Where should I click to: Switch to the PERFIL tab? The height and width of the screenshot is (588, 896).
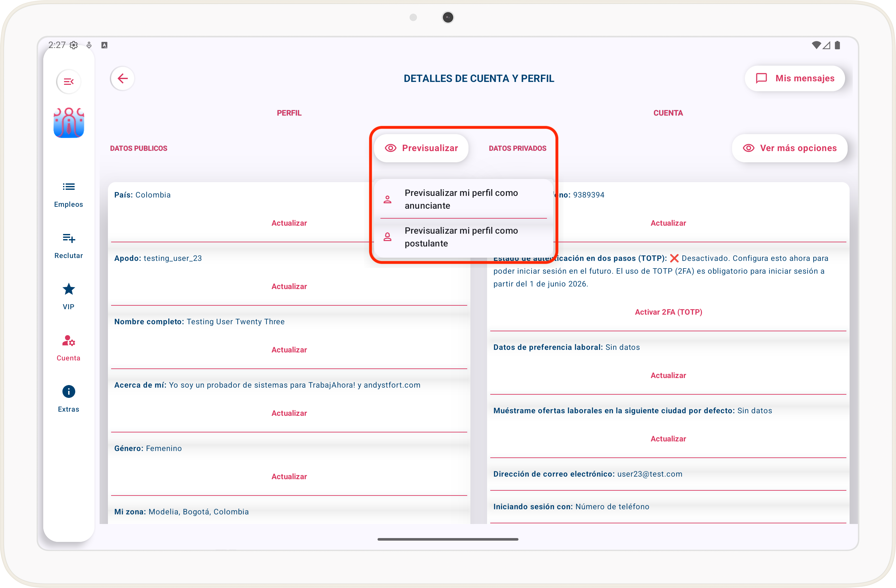(x=289, y=113)
